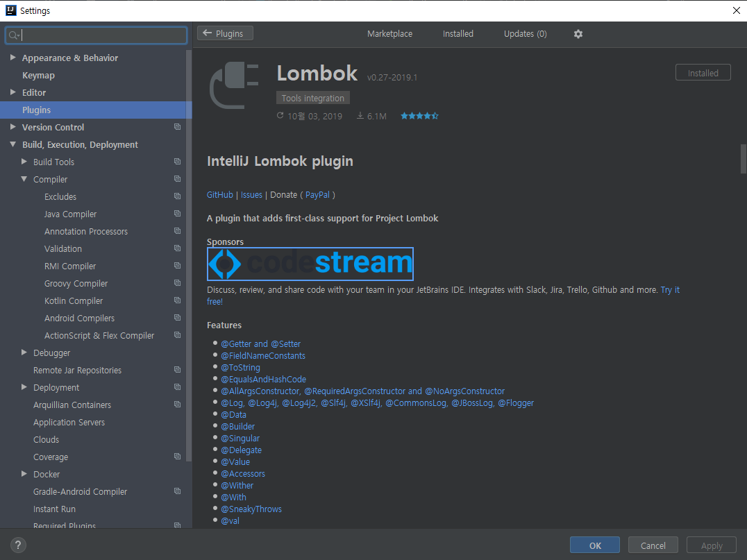Click the Cancel button
This screenshot has width=747, height=560.
coord(653,545)
